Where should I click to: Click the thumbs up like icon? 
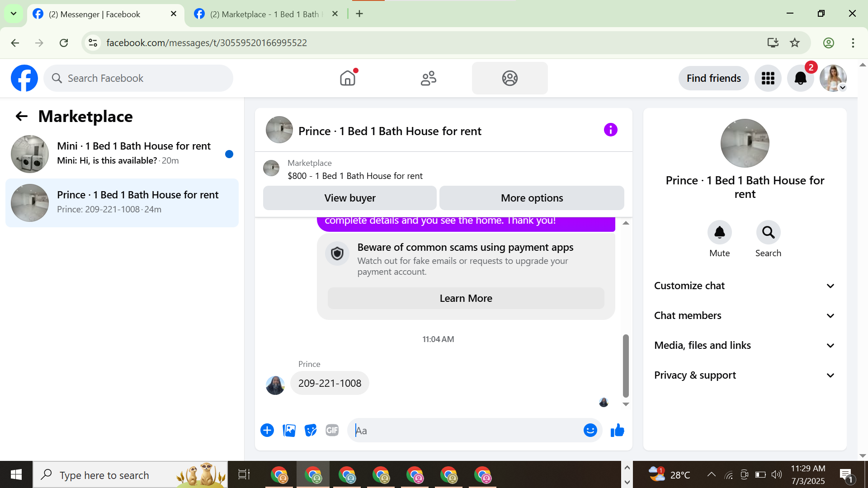(617, 431)
